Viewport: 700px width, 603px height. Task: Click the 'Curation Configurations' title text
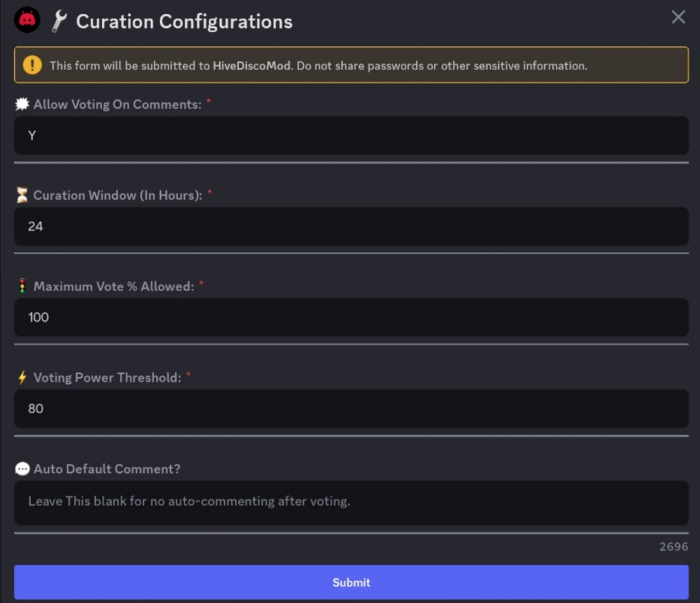(x=184, y=22)
